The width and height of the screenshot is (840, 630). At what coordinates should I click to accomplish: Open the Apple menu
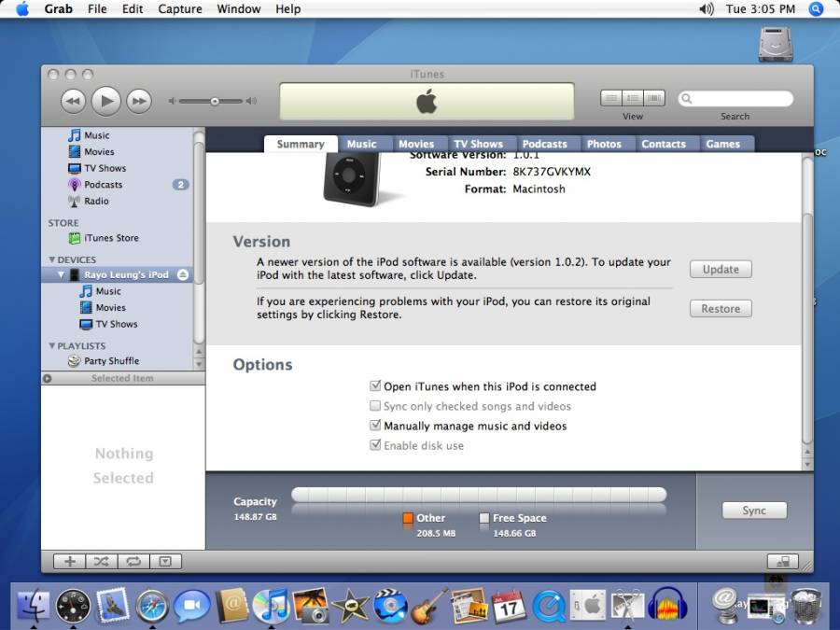click(x=22, y=9)
